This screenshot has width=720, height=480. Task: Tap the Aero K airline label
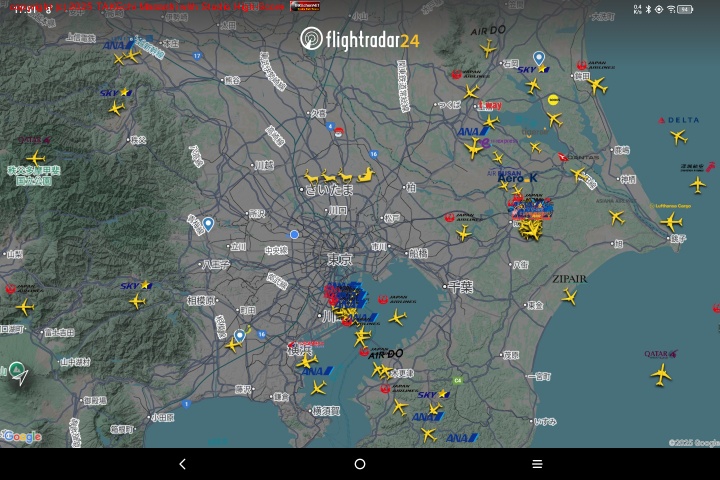tap(518, 177)
